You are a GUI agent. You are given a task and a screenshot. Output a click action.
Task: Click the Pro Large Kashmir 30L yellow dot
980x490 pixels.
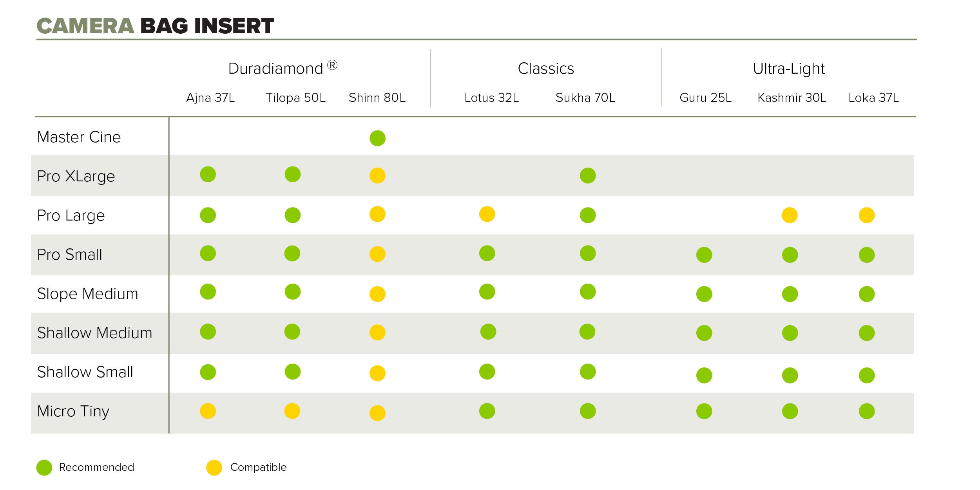(790, 215)
